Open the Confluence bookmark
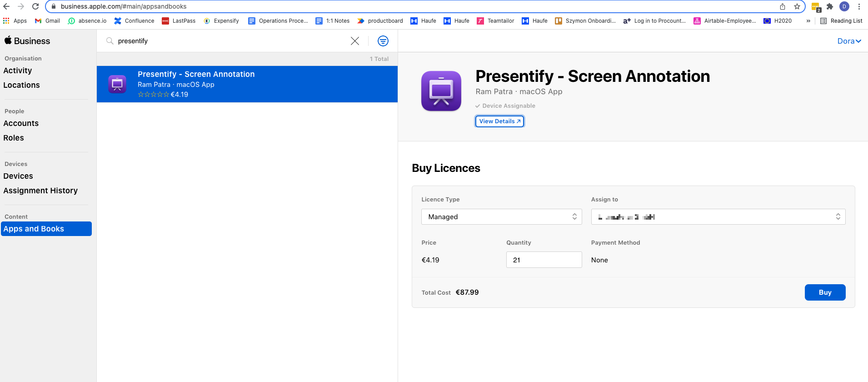Image resolution: width=868 pixels, height=382 pixels. pyautogui.click(x=134, y=21)
